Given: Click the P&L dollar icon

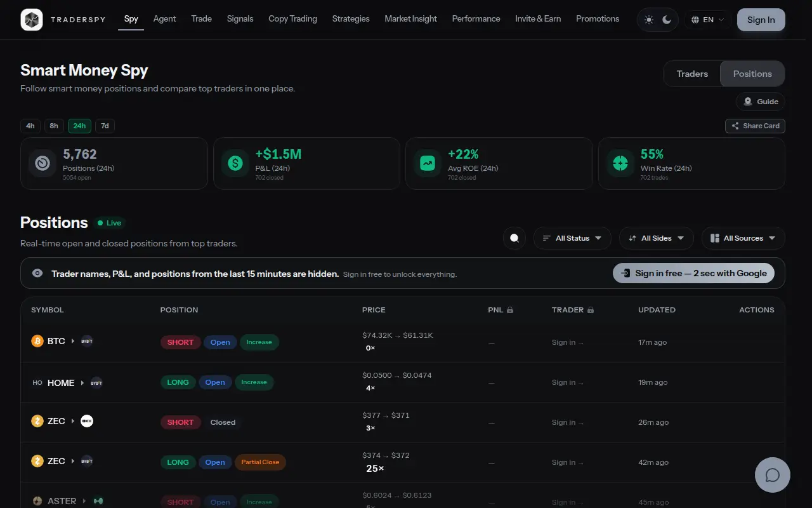Looking at the screenshot, I should pyautogui.click(x=235, y=163).
